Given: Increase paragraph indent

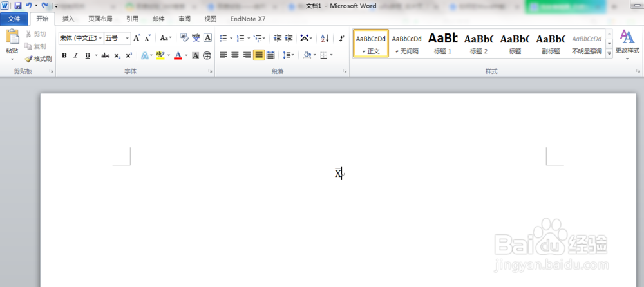Looking at the screenshot, I should (x=289, y=38).
